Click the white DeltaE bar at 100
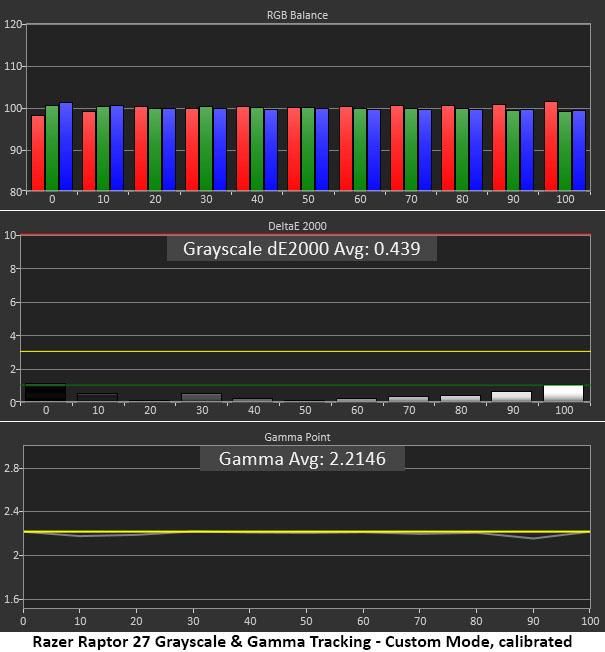 563,393
